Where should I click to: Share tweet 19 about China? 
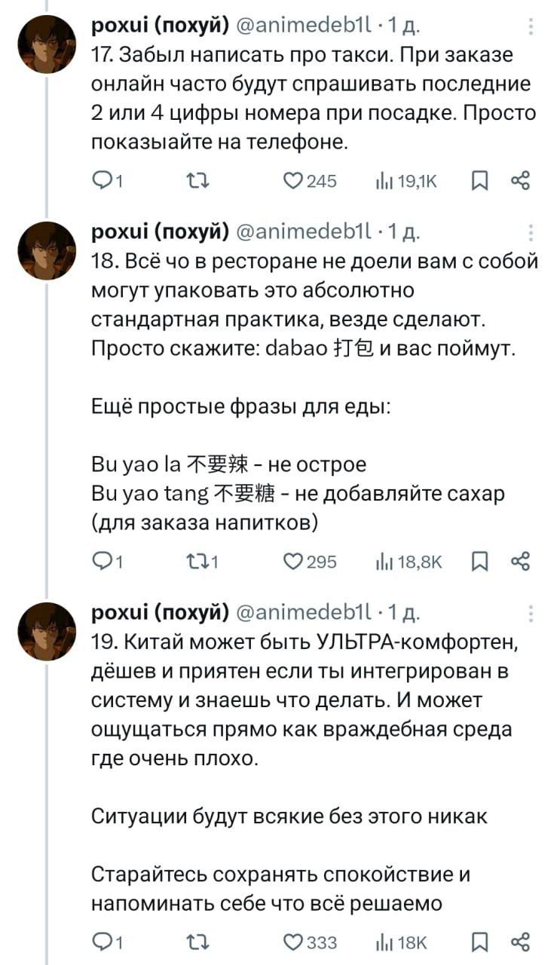click(521, 942)
